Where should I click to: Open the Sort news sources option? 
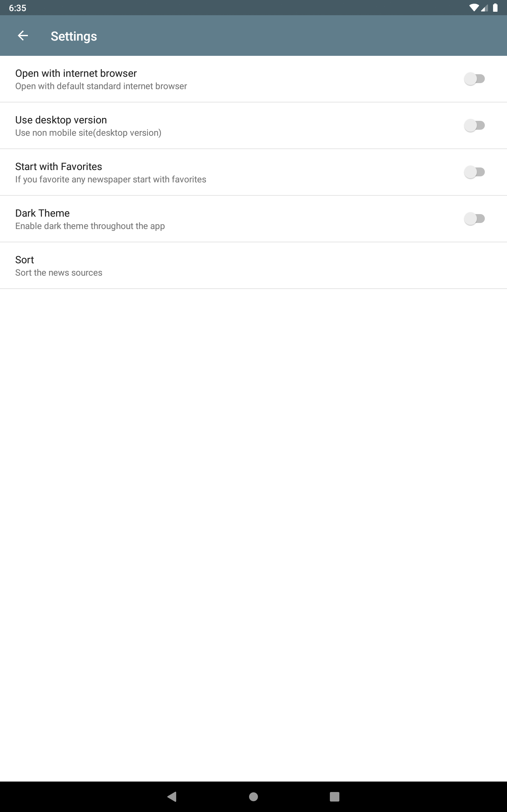(x=25, y=260)
